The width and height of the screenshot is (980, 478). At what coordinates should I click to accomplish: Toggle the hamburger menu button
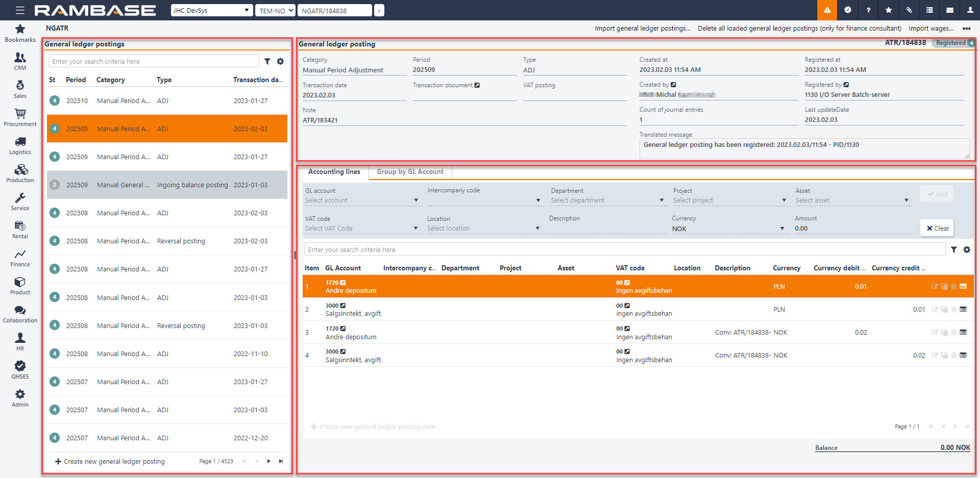[x=20, y=10]
